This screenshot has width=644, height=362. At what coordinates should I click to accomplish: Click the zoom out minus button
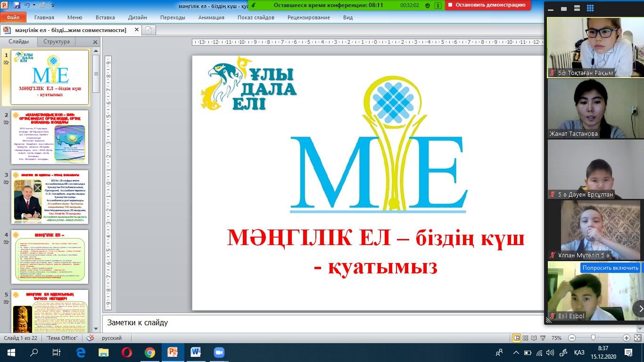pyautogui.click(x=571, y=338)
